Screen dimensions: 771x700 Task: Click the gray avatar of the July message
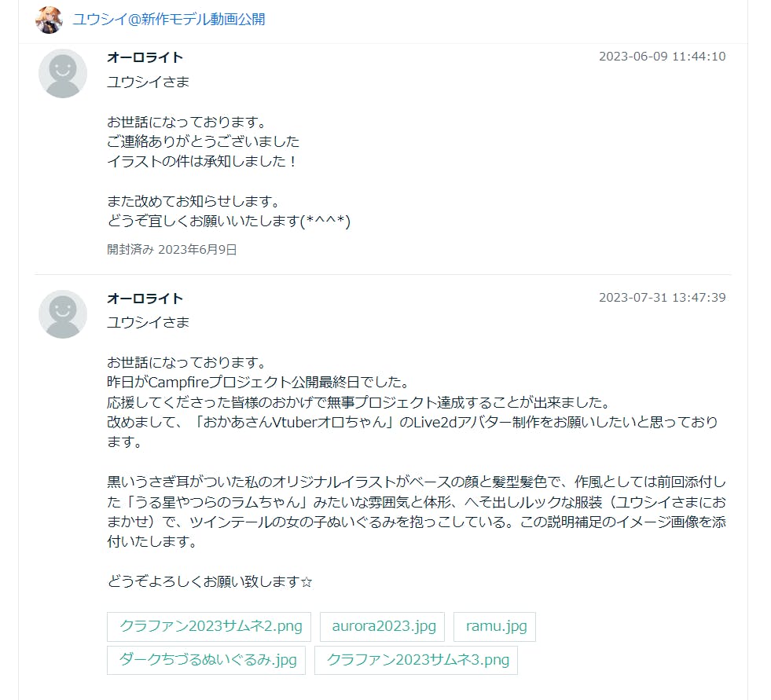(63, 314)
